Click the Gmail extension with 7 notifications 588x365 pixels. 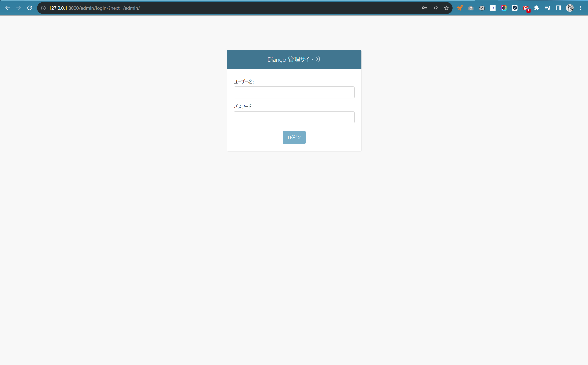[x=526, y=8]
